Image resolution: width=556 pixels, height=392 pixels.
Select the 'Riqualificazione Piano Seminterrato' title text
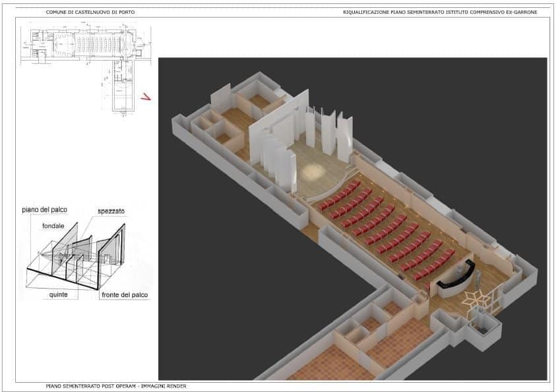coord(440,12)
